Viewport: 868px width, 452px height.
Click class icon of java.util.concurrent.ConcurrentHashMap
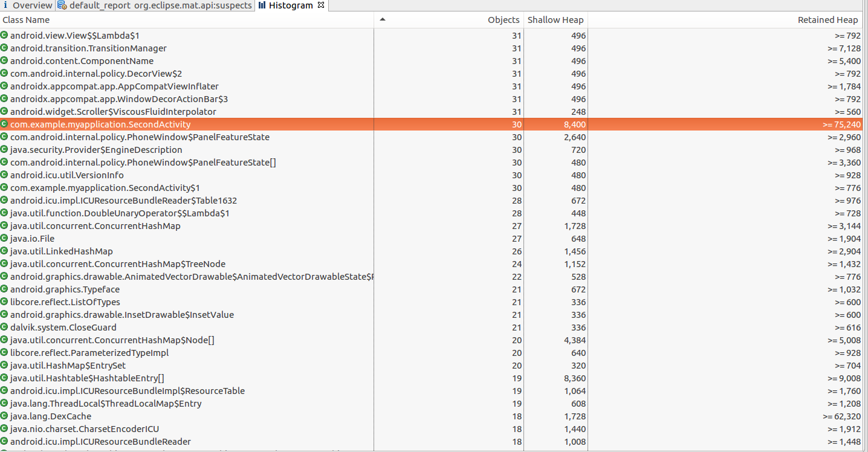pos(4,226)
